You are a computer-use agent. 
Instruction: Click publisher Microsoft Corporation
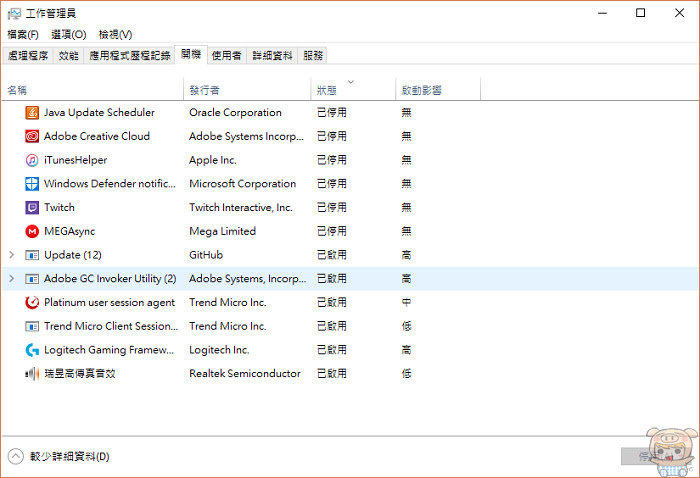(x=242, y=183)
